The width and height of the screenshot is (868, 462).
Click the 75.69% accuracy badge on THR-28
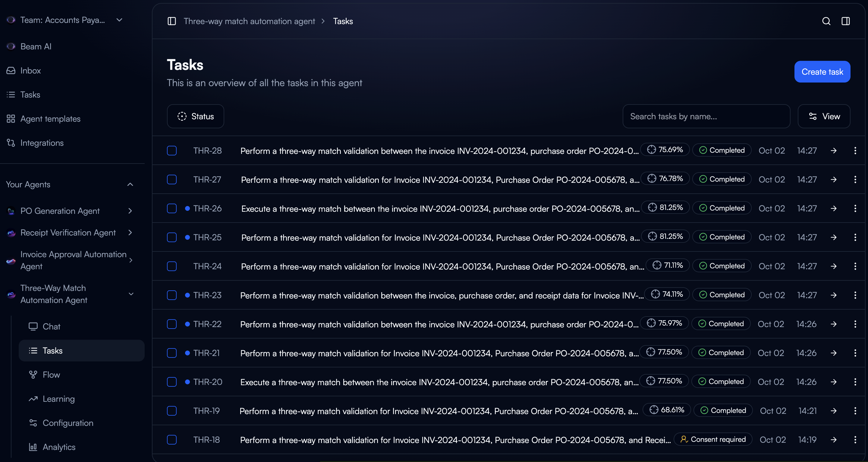665,150
